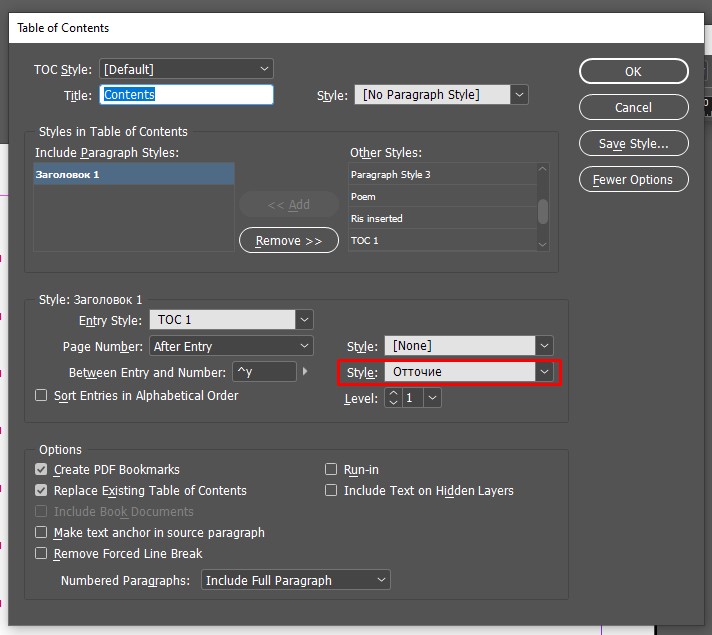Click Fewer Options button
The image size is (712, 635).
[x=633, y=179]
